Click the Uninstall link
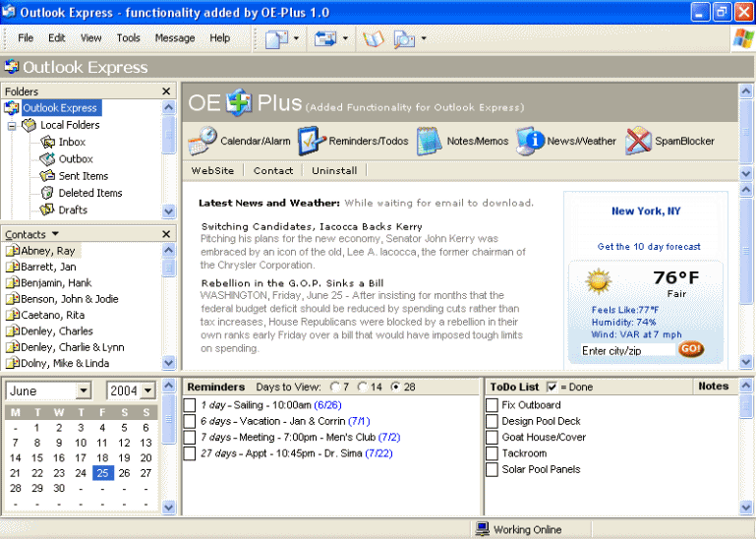This screenshot has height=539, width=756. tap(334, 170)
